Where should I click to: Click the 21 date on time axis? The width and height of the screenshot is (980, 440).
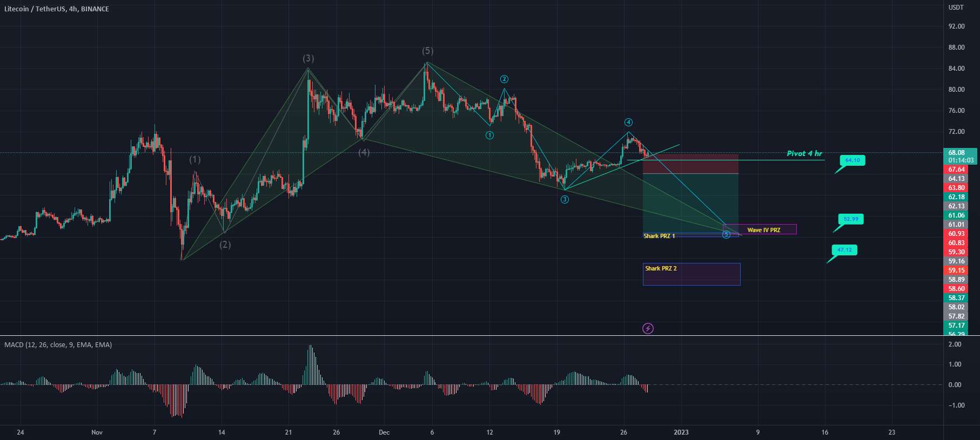tap(288, 432)
